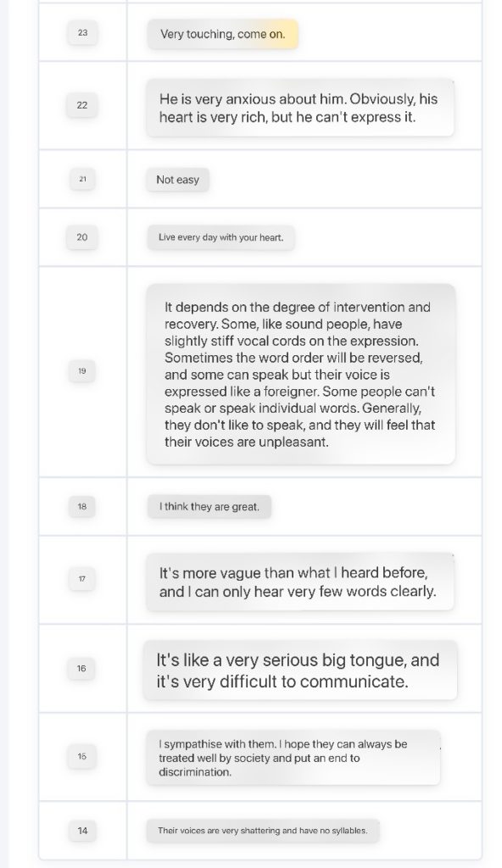
Task: Select the long comment about intervention and recovery
Action: point(301,374)
